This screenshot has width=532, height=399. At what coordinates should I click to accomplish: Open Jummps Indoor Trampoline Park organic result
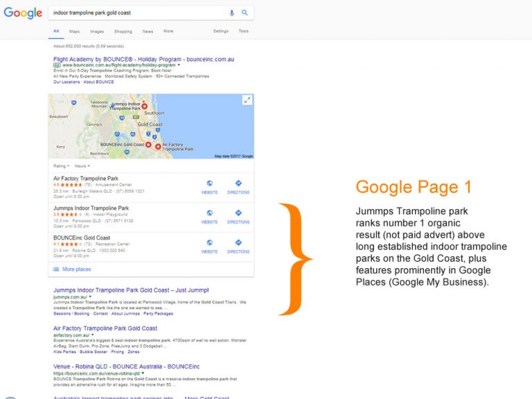click(131, 290)
